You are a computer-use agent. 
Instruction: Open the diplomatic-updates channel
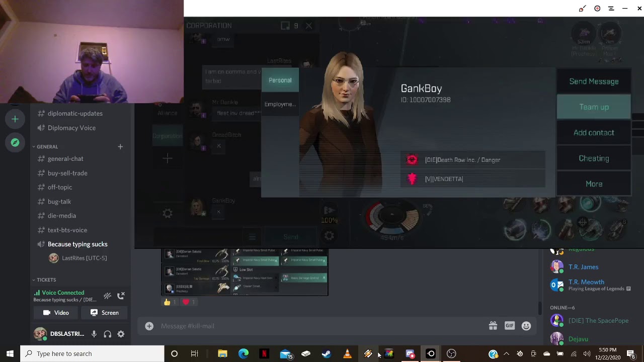click(75, 114)
